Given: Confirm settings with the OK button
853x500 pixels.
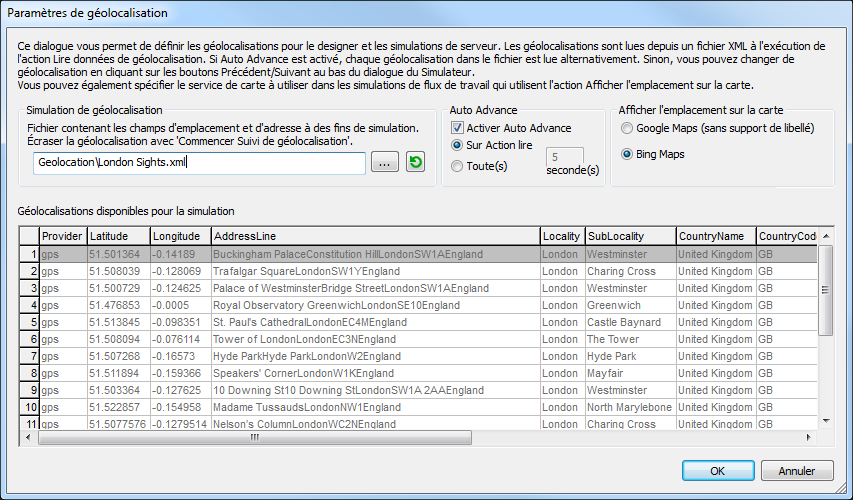Looking at the screenshot, I should point(717,471).
